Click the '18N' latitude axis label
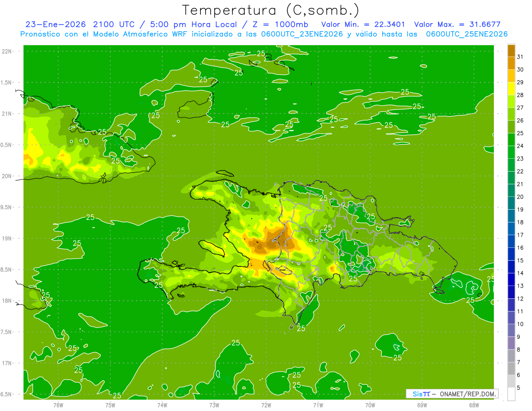Viewport: 532px width, 411px height. [7, 301]
